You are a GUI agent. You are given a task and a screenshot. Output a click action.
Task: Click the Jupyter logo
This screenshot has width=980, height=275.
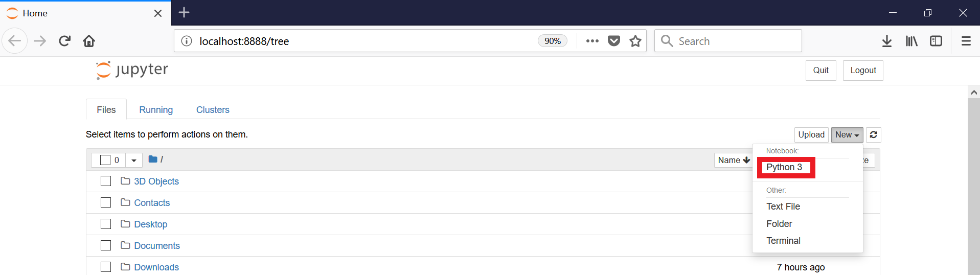tap(132, 70)
